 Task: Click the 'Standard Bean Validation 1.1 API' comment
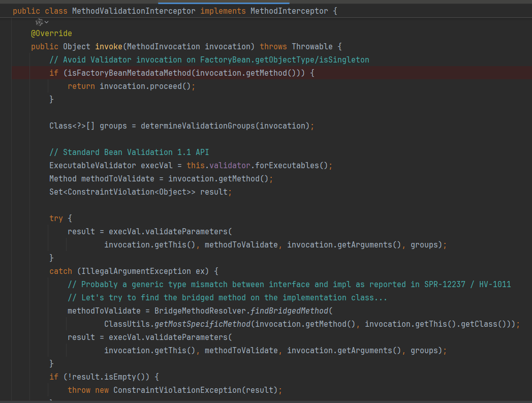click(129, 152)
